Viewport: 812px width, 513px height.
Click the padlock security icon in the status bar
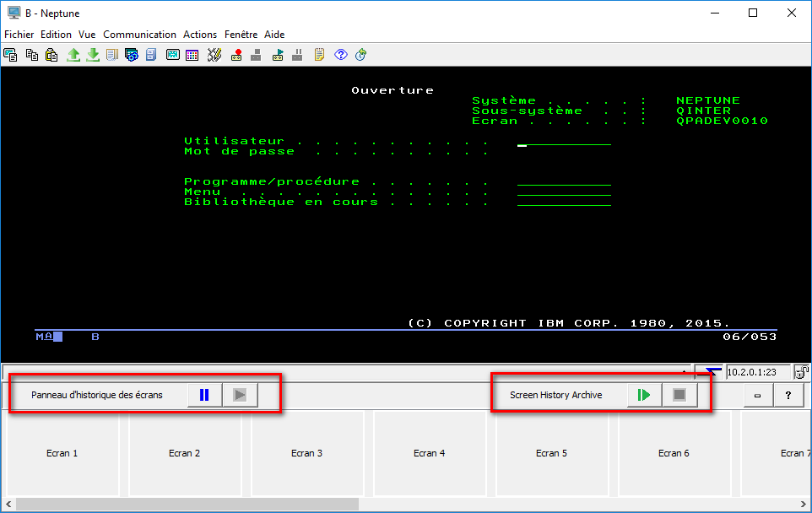coord(801,372)
